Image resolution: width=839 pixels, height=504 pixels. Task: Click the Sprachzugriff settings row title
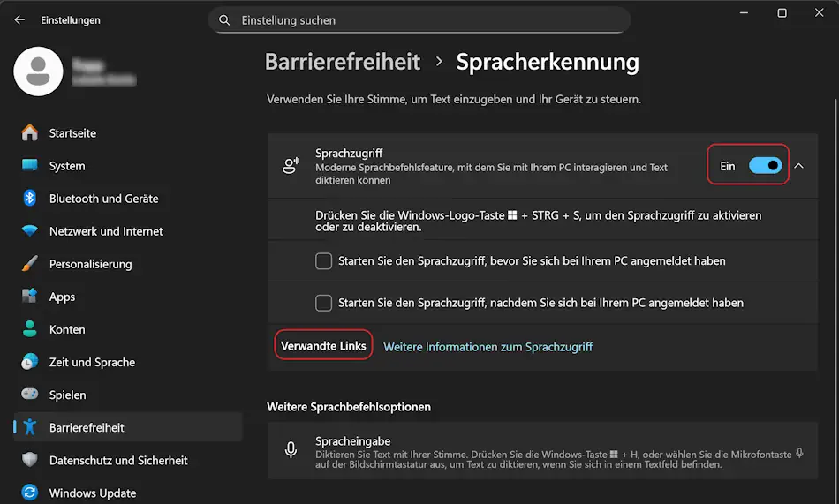(349, 153)
